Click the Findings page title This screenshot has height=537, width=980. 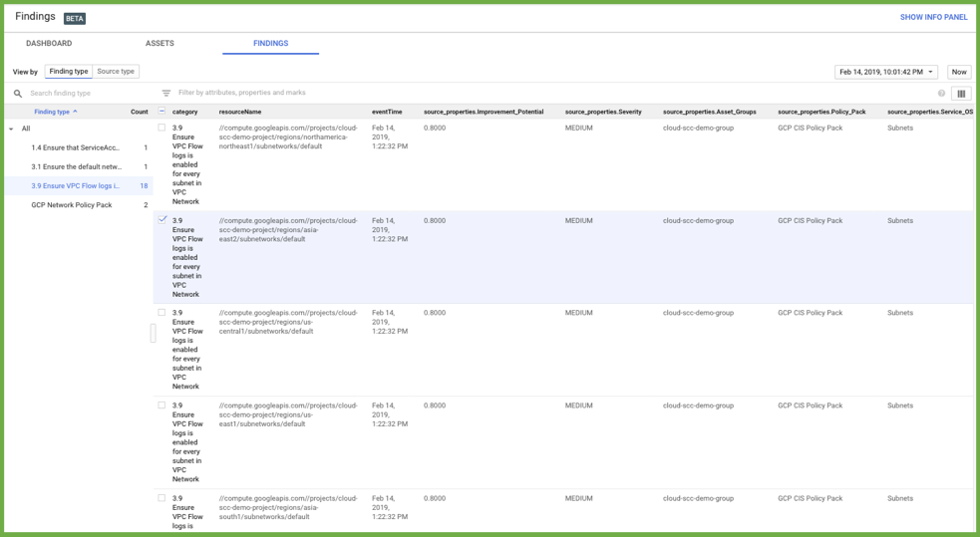click(35, 17)
